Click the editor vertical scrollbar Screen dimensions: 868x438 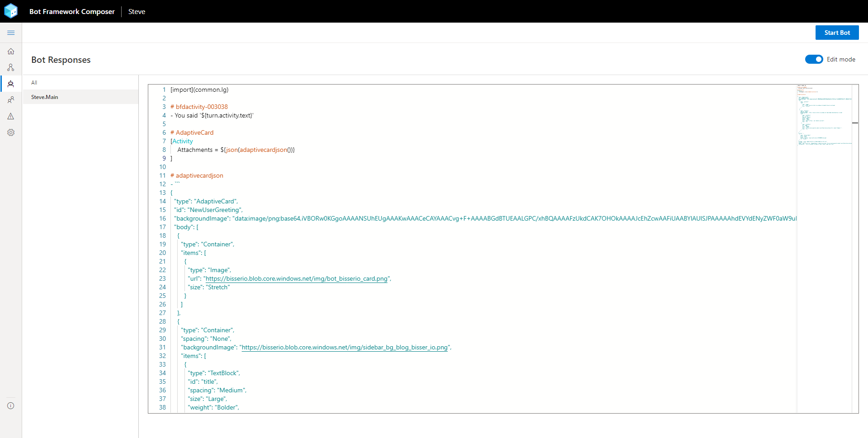[x=855, y=249]
